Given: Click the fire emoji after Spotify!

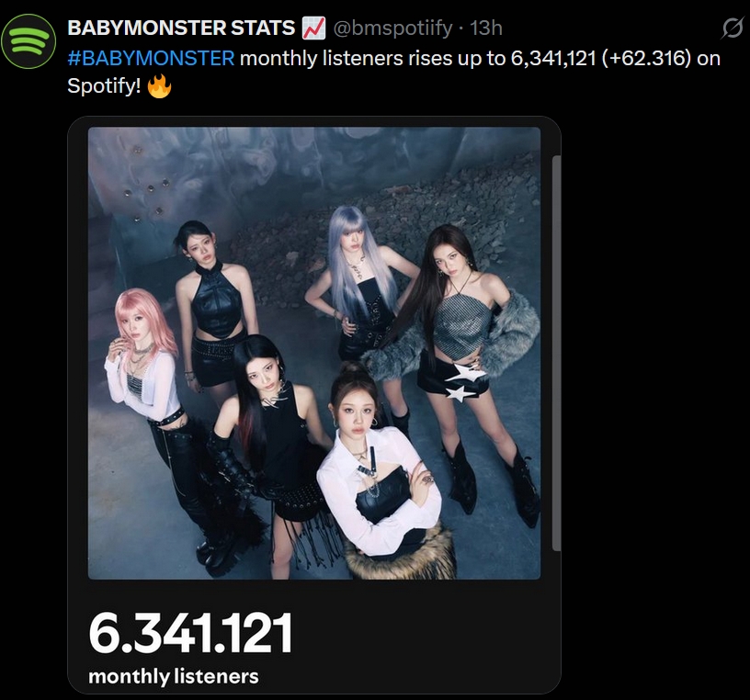Looking at the screenshot, I should (x=159, y=88).
